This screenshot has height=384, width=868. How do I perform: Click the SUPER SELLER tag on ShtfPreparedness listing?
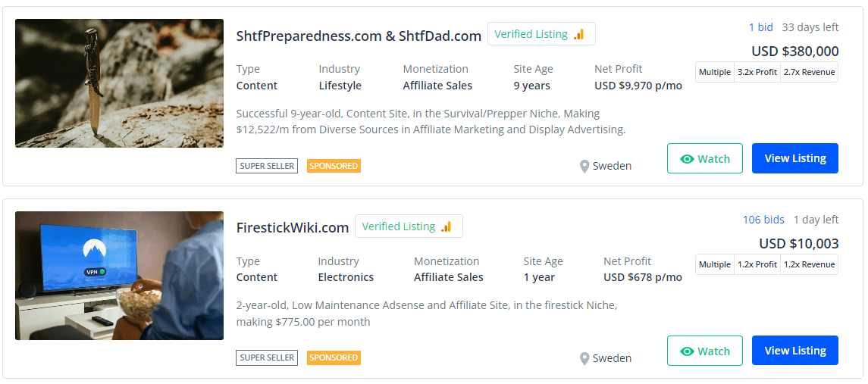(x=267, y=166)
